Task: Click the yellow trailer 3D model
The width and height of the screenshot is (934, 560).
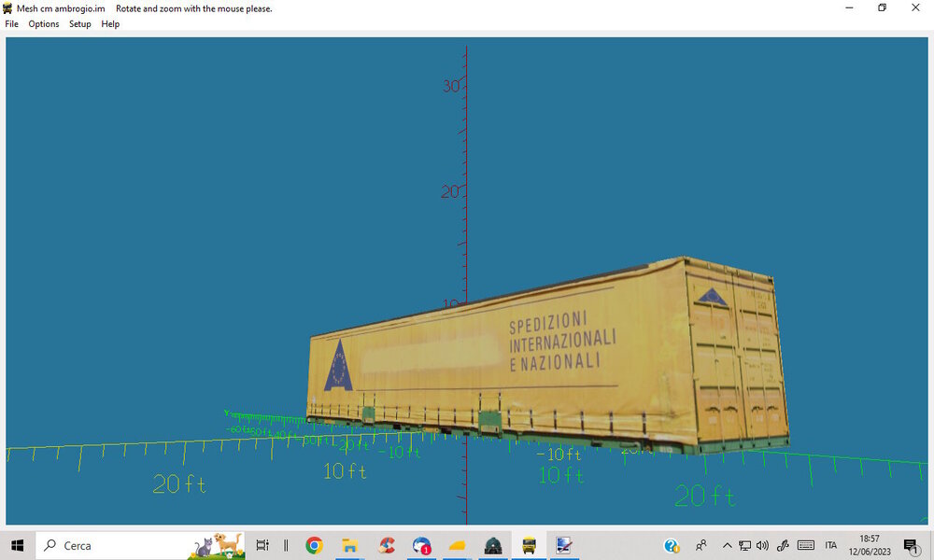Action: click(548, 357)
